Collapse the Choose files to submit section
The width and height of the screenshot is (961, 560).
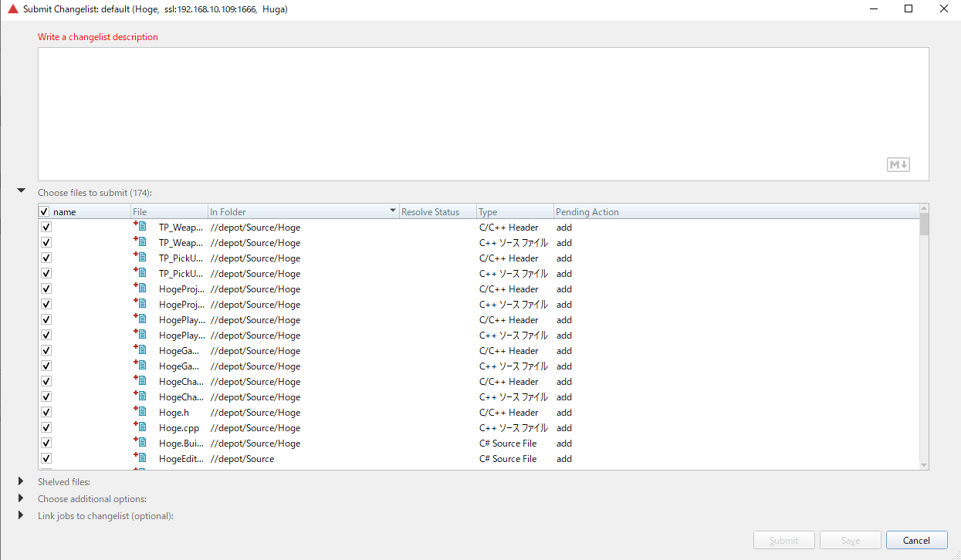[x=22, y=191]
